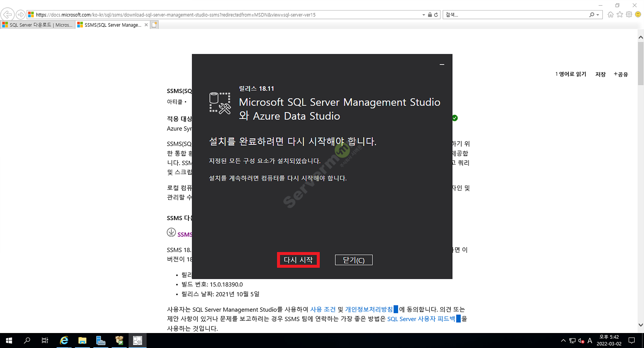Open the browser Tools gear icon
This screenshot has width=644, height=348.
629,15
